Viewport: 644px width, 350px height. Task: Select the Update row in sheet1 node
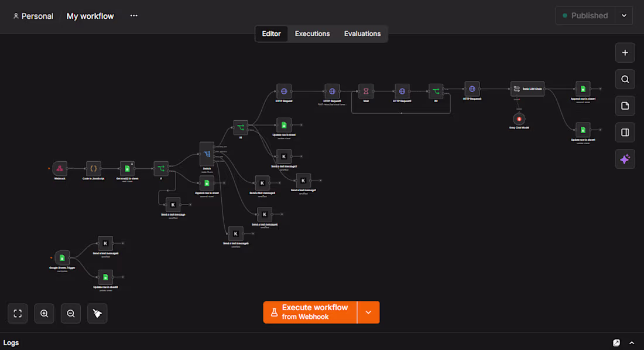click(x=583, y=130)
